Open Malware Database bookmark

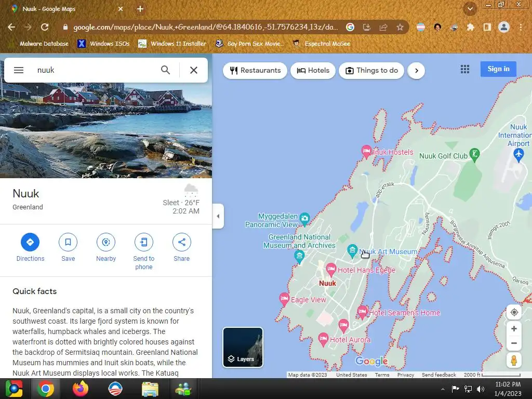point(38,44)
